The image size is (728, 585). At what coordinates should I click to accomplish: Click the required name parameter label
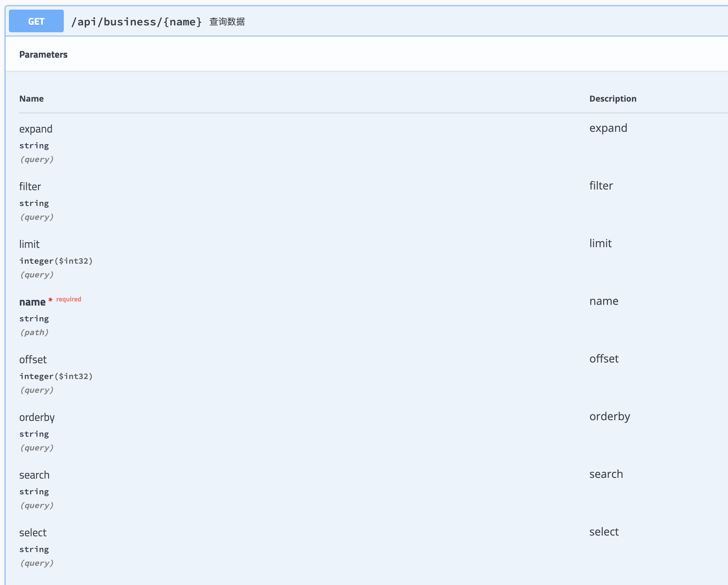(32, 302)
